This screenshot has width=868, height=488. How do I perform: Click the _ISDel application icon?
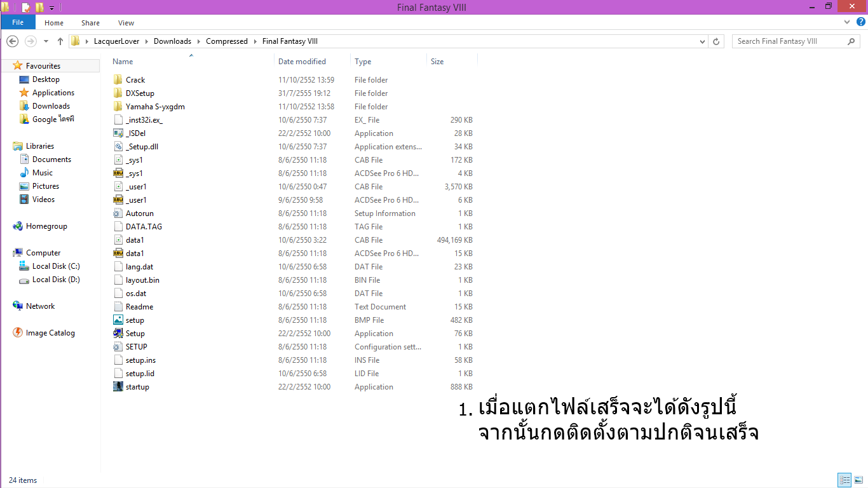(x=118, y=133)
